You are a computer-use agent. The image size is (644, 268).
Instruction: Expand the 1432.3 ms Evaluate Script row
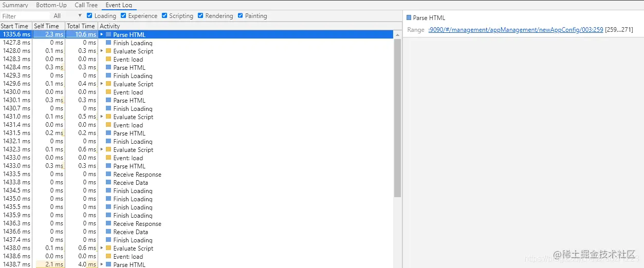[102, 149]
